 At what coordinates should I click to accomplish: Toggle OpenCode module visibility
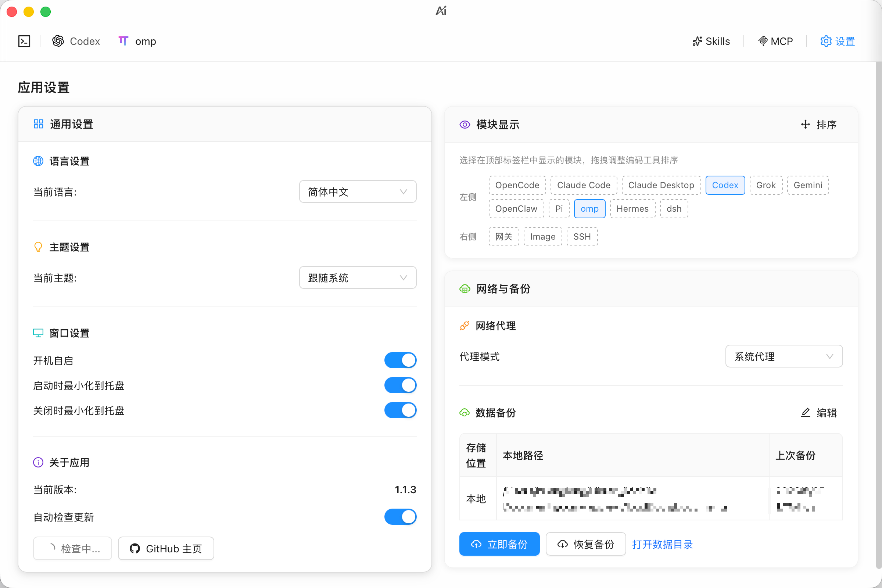click(517, 185)
